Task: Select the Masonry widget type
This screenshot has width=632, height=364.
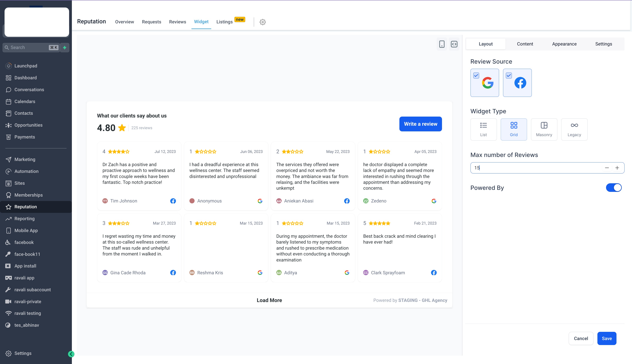Action: (544, 129)
